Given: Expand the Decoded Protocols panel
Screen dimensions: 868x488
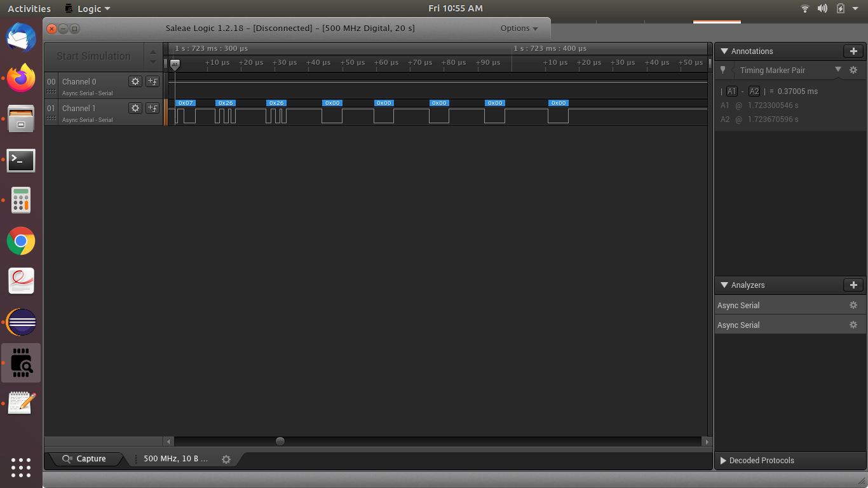Looking at the screenshot, I should pyautogui.click(x=723, y=460).
